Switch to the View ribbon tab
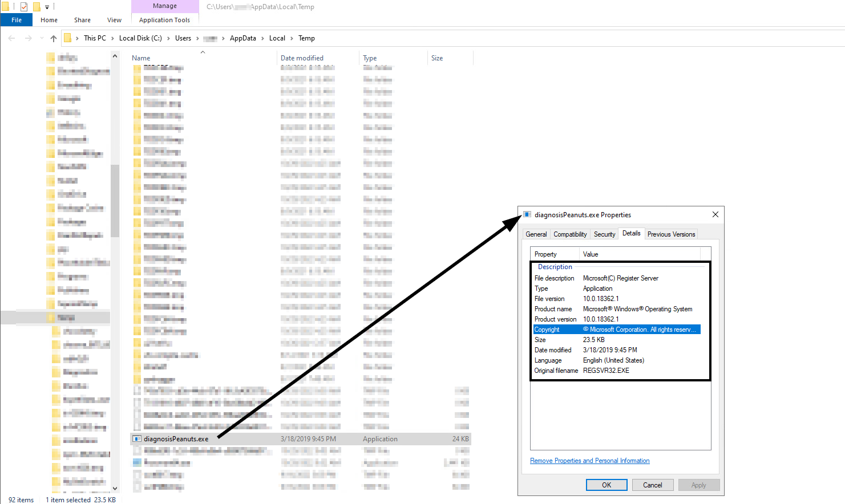 tap(114, 20)
